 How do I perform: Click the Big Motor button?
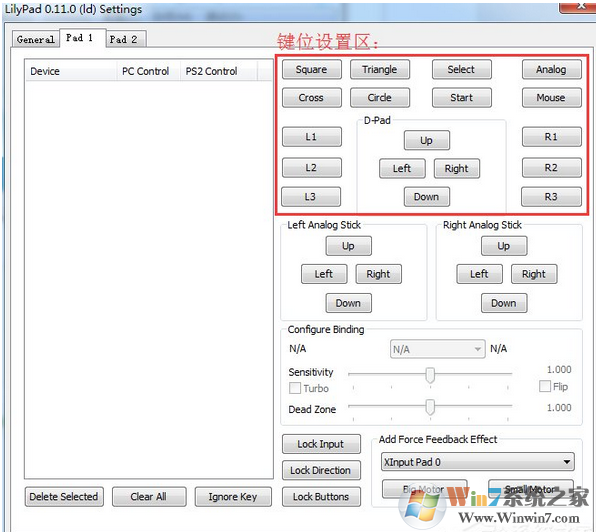[x=424, y=489]
